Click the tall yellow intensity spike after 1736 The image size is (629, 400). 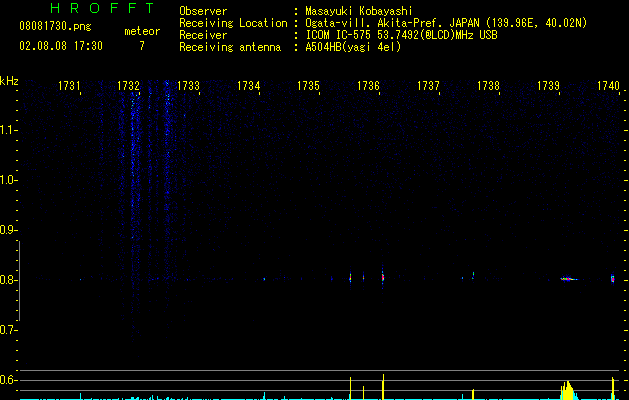(383, 387)
